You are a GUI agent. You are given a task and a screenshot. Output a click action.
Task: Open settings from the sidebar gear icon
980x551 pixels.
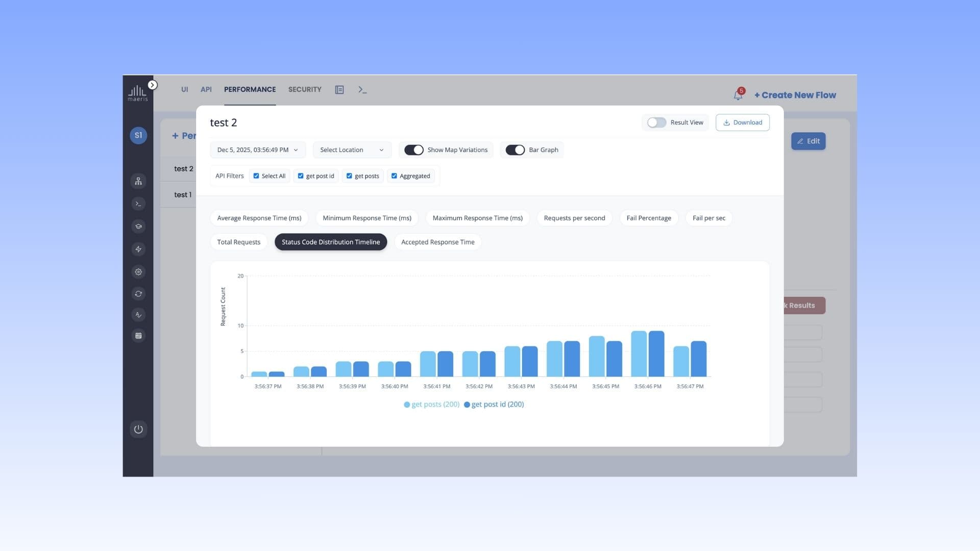point(138,271)
